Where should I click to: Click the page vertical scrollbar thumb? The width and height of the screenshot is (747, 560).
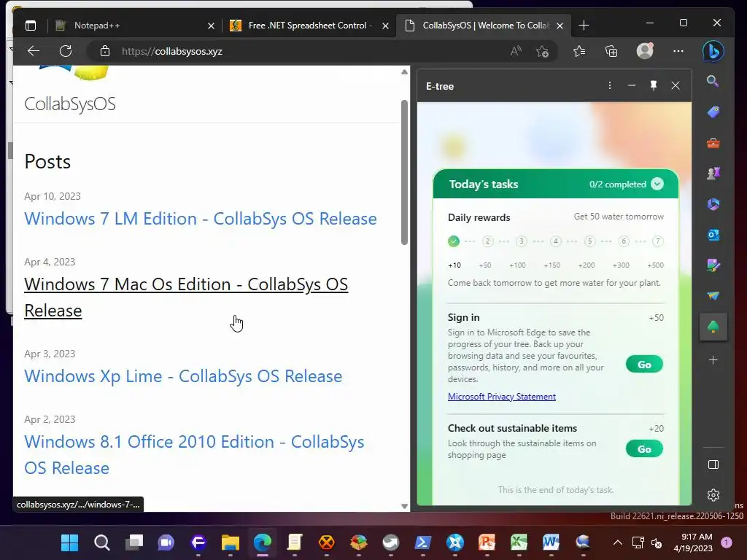404,172
